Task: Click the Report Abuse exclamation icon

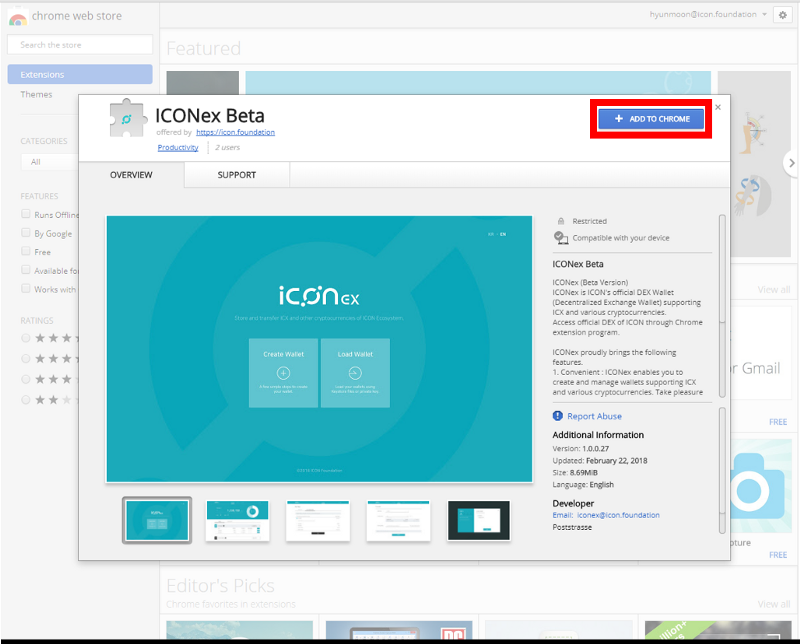Action: [x=558, y=416]
